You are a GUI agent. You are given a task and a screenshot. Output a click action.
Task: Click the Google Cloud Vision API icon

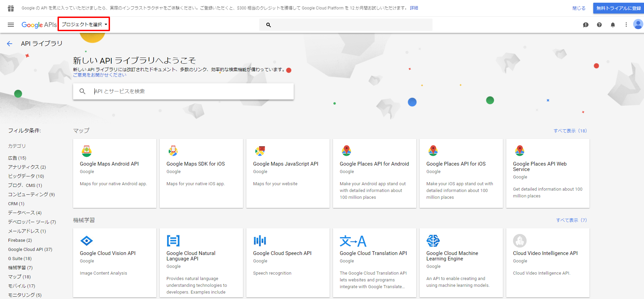tap(87, 241)
